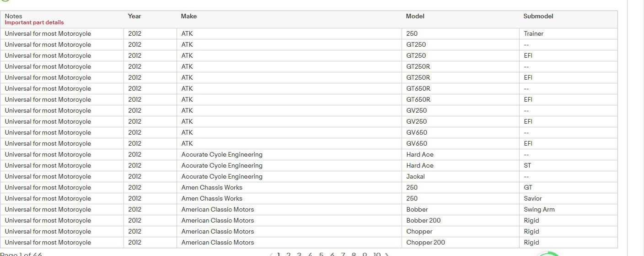Viewport: 644px width, 256px height.
Task: Click the Submodel column header
Action: [538, 16]
